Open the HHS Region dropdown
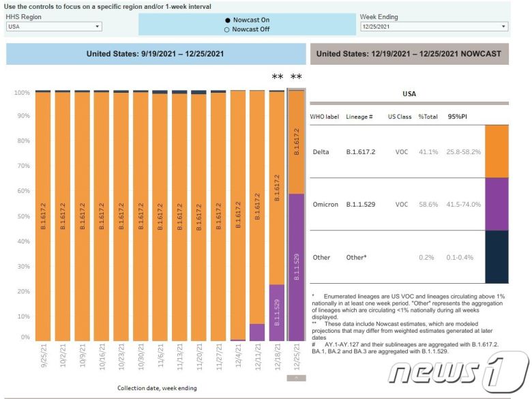Screen dimensions: 532x399 click(x=54, y=27)
